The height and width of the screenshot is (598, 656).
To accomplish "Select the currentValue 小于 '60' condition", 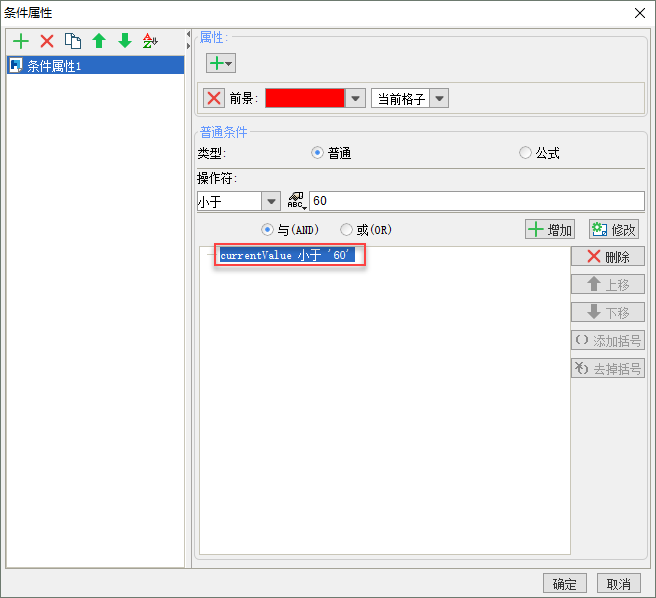I will click(x=287, y=255).
